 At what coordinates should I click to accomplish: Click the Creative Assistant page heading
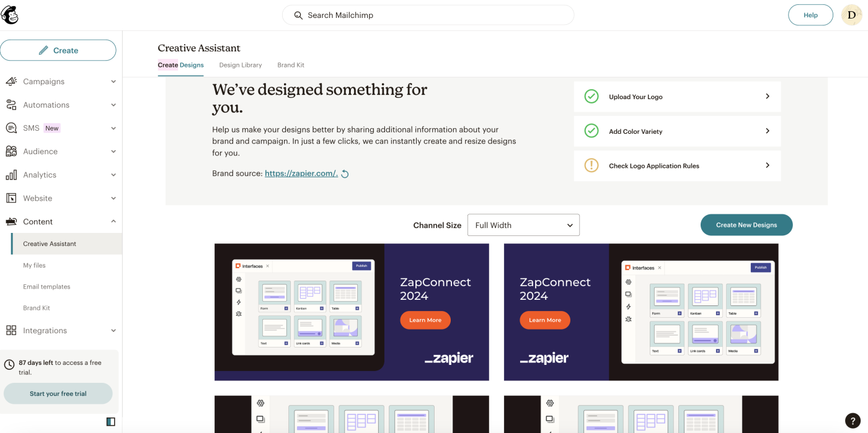[x=199, y=48]
